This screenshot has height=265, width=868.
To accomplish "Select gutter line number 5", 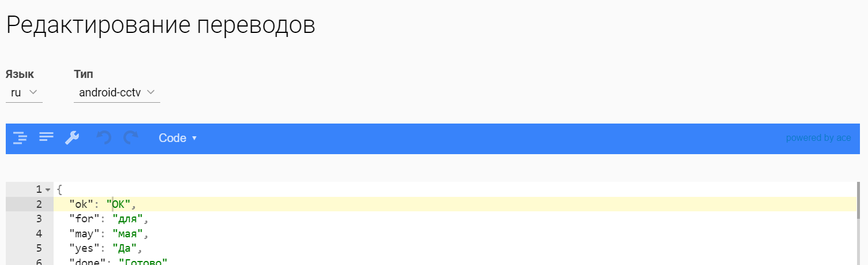I will click(x=39, y=249).
